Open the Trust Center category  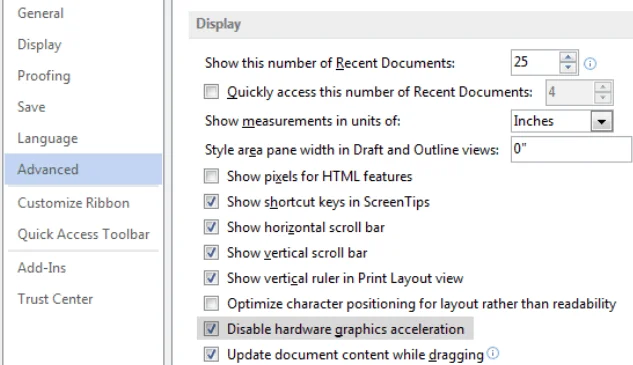pyautogui.click(x=55, y=299)
